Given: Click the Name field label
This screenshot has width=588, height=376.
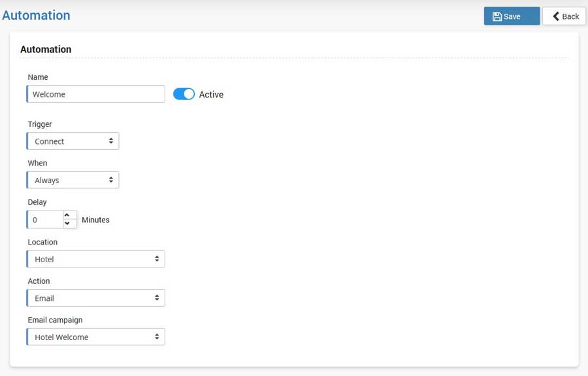Looking at the screenshot, I should [x=38, y=77].
